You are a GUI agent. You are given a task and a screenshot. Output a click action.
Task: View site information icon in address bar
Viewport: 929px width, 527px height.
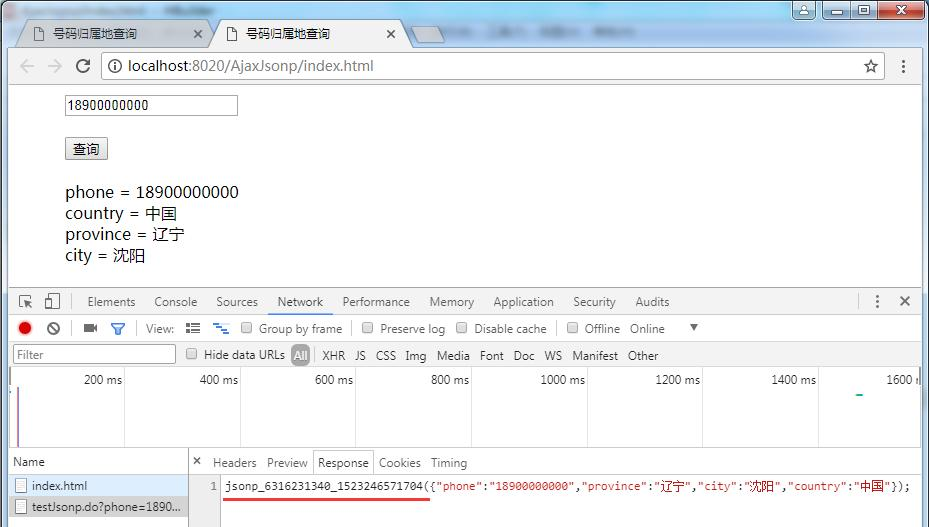pyautogui.click(x=114, y=66)
